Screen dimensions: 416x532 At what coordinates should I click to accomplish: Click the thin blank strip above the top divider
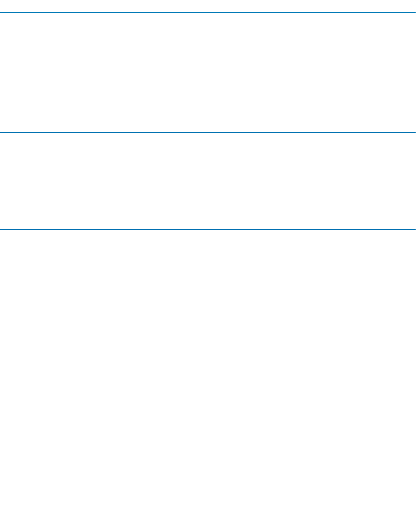pos(208,6)
